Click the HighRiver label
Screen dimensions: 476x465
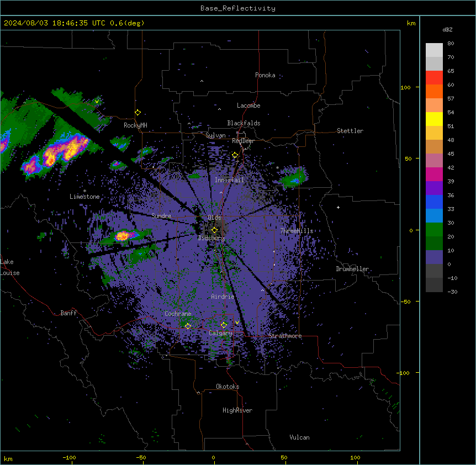coord(237,410)
